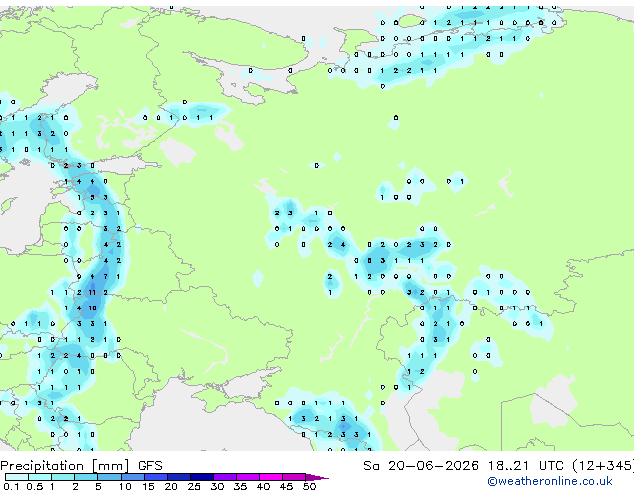This screenshot has width=634, height=490.
Task: Click the 0.5–1 mm legend swatch
Action: click(x=40, y=477)
